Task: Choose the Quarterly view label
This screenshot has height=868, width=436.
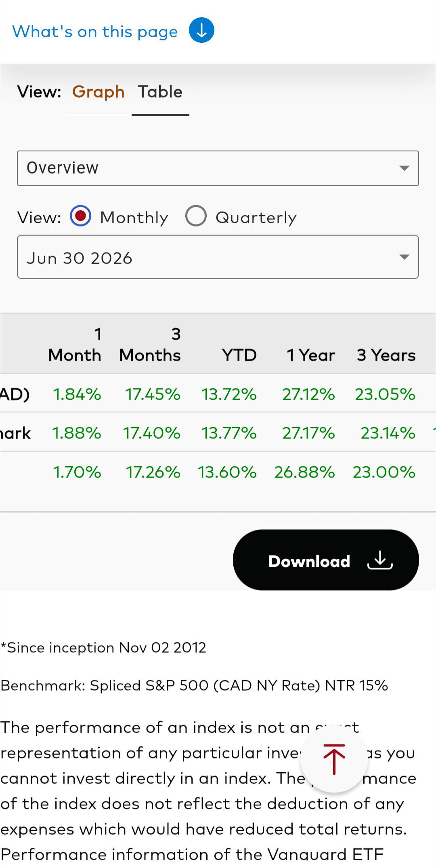Action: coord(256,218)
